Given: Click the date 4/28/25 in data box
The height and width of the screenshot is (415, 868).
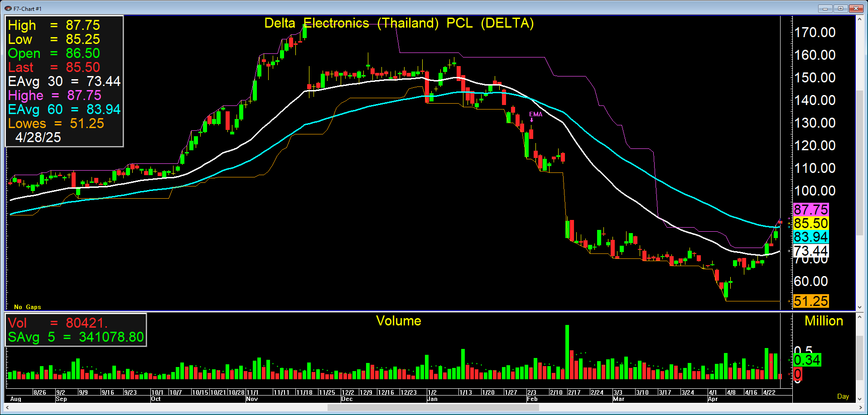Looking at the screenshot, I should [38, 137].
